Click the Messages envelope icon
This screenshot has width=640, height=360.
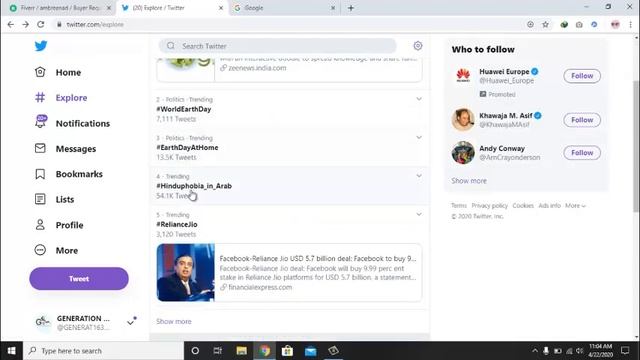(40, 148)
